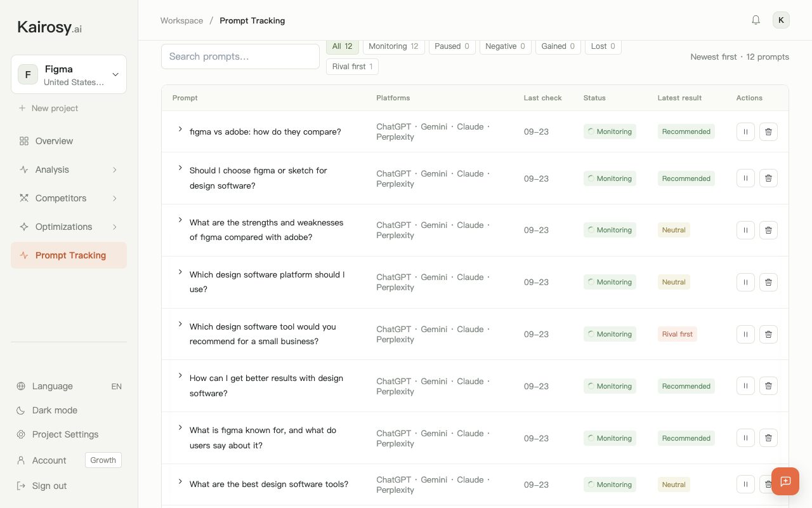
Task: Open the notifications bell
Action: click(x=756, y=20)
